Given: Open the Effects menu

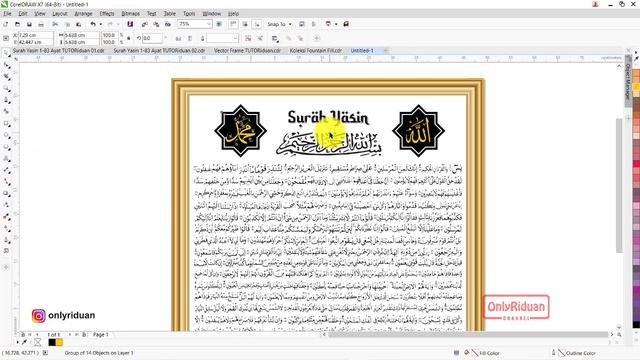Looking at the screenshot, I should pos(107,13).
